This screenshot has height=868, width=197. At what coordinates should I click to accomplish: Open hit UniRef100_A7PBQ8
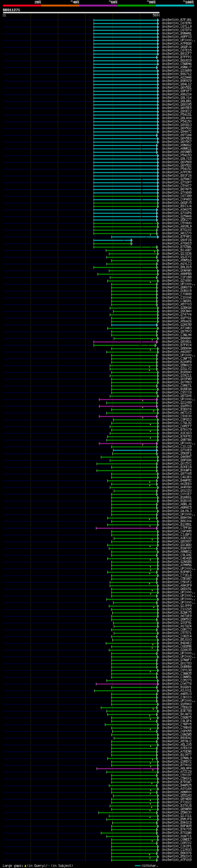177,43
